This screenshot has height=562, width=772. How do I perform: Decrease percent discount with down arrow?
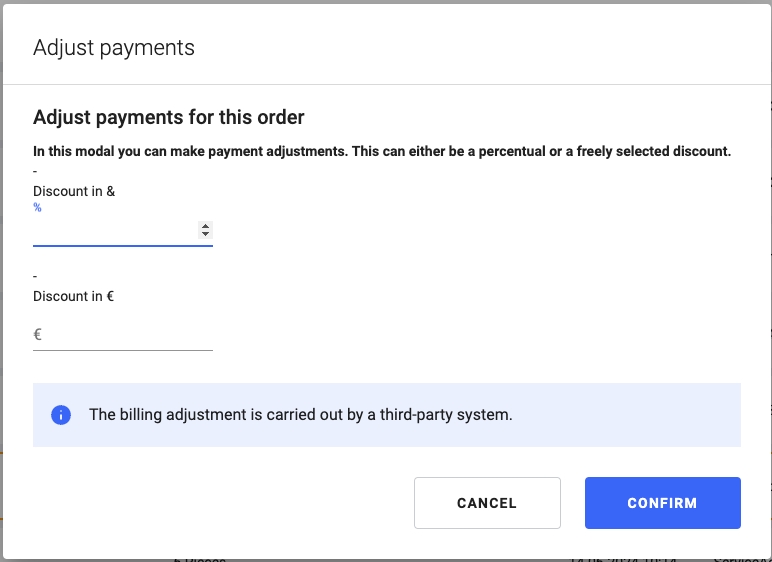(205, 234)
